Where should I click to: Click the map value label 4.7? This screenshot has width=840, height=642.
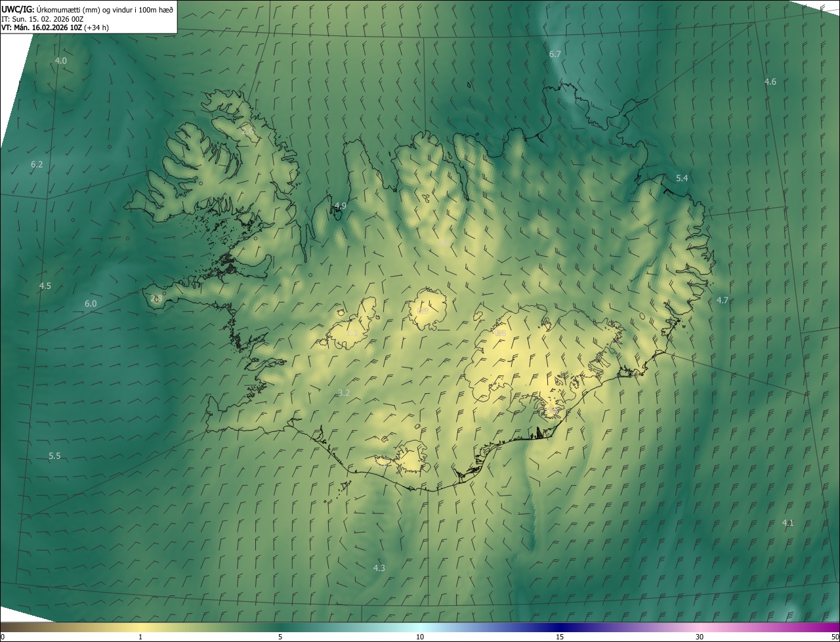tap(723, 300)
